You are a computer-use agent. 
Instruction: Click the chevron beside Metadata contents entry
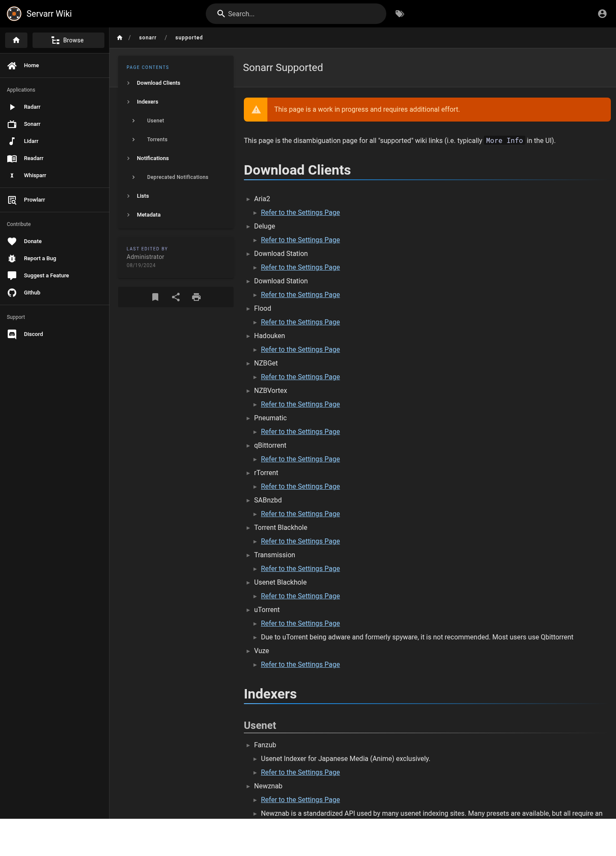[x=128, y=215]
